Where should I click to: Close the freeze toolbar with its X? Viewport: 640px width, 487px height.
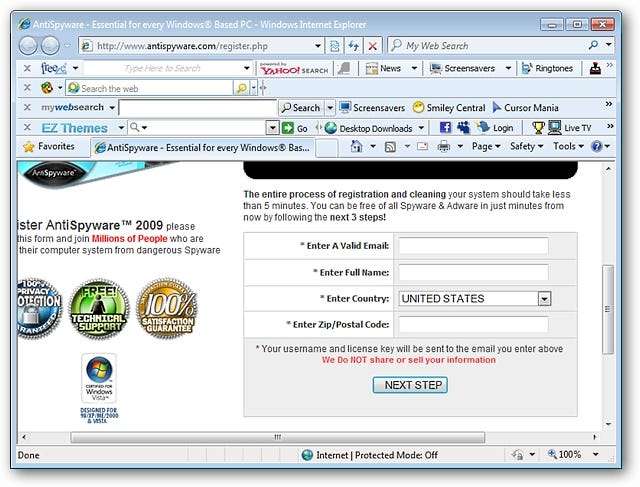[x=27, y=68]
